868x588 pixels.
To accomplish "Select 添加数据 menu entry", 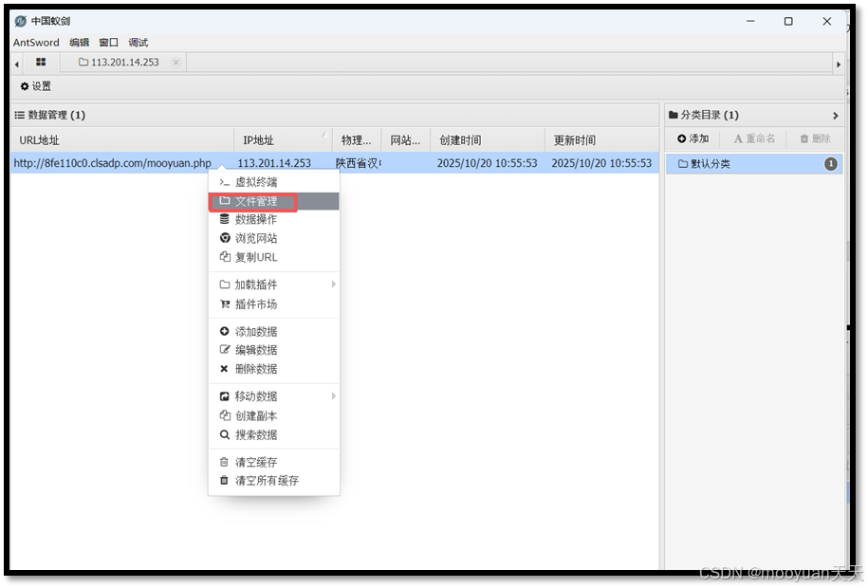I will point(274,332).
